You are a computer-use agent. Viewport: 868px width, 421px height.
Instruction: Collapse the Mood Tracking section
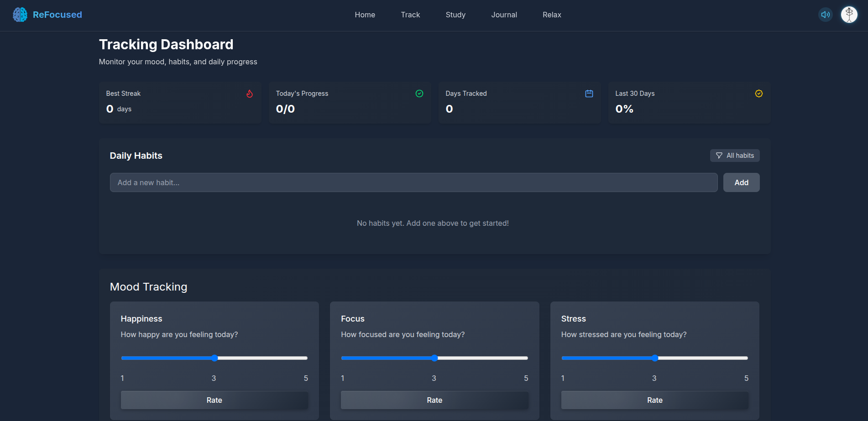[x=148, y=287]
